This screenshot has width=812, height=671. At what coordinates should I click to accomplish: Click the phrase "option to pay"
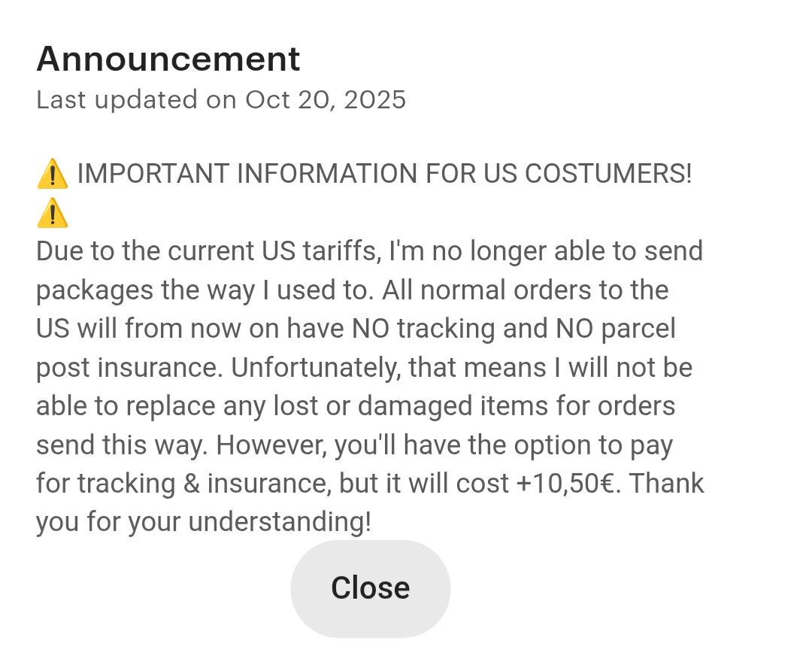point(593,445)
